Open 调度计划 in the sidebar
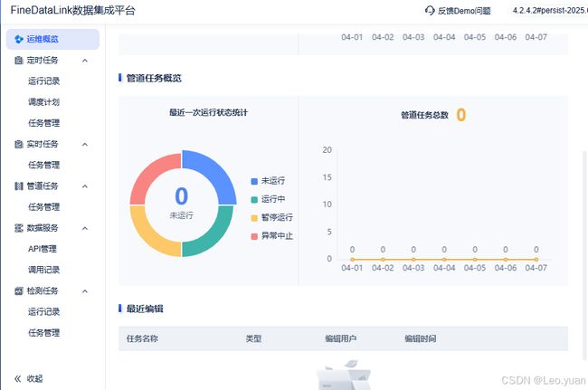 tap(44, 102)
